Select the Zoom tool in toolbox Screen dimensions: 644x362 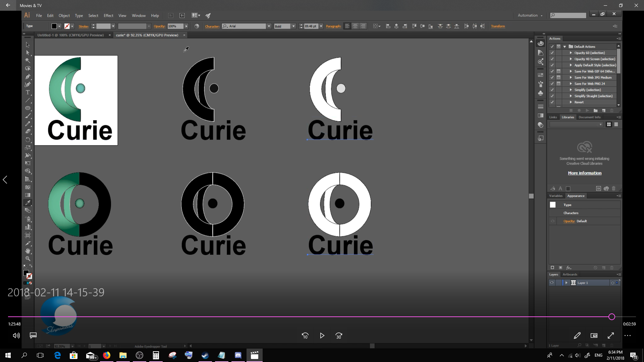(28, 258)
